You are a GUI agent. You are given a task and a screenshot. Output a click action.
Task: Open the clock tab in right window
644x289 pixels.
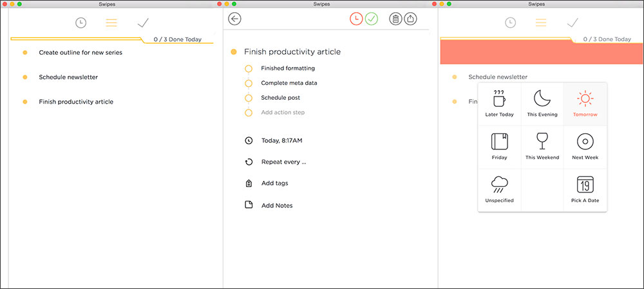click(511, 23)
